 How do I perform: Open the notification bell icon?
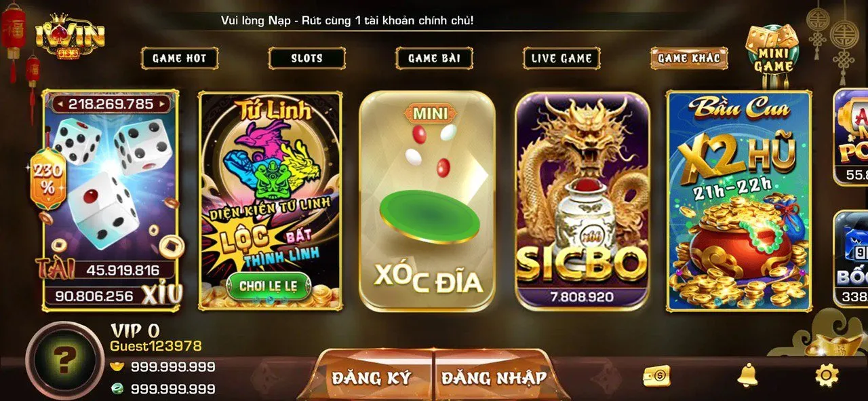[x=747, y=375]
